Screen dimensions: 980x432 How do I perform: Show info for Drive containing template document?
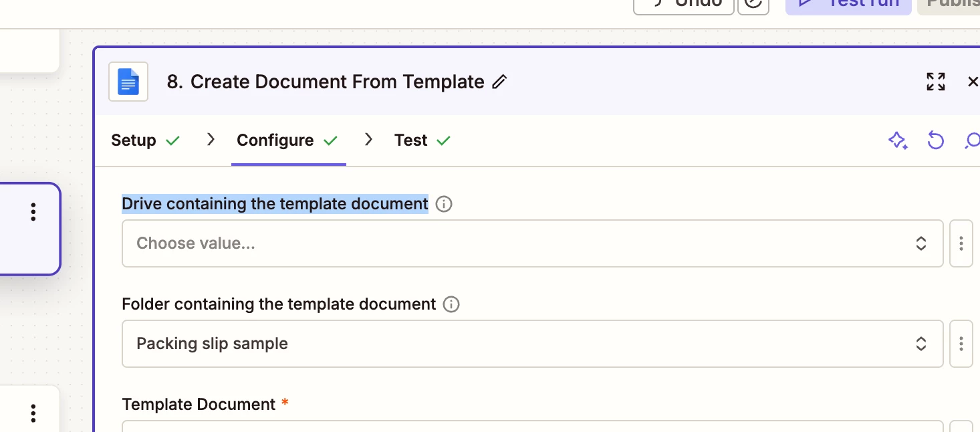(444, 204)
